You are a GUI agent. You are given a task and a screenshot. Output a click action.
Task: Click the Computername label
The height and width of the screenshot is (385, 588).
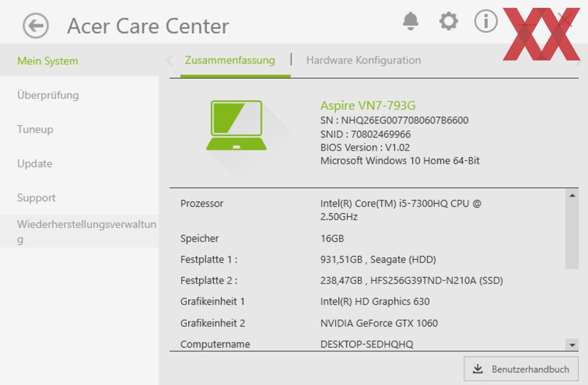[x=215, y=344]
